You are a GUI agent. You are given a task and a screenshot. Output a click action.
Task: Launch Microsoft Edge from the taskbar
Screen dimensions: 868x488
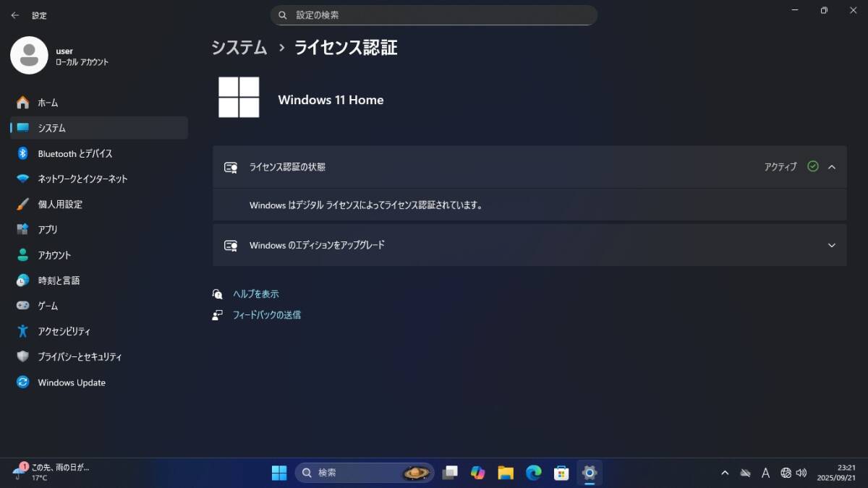(x=534, y=473)
